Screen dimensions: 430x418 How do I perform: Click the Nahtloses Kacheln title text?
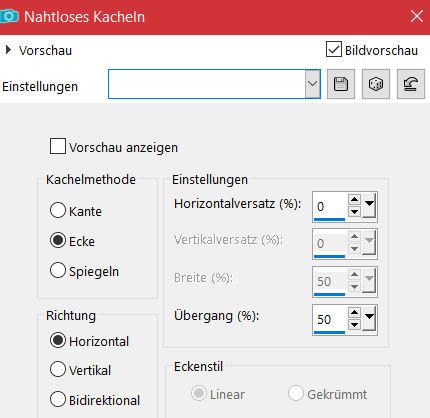pyautogui.click(x=84, y=17)
